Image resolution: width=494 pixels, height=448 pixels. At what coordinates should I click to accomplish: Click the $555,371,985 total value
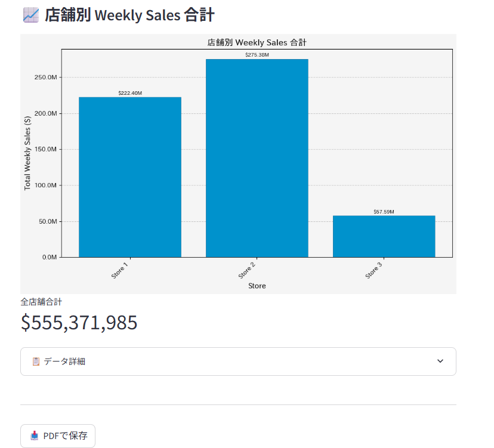tap(79, 322)
